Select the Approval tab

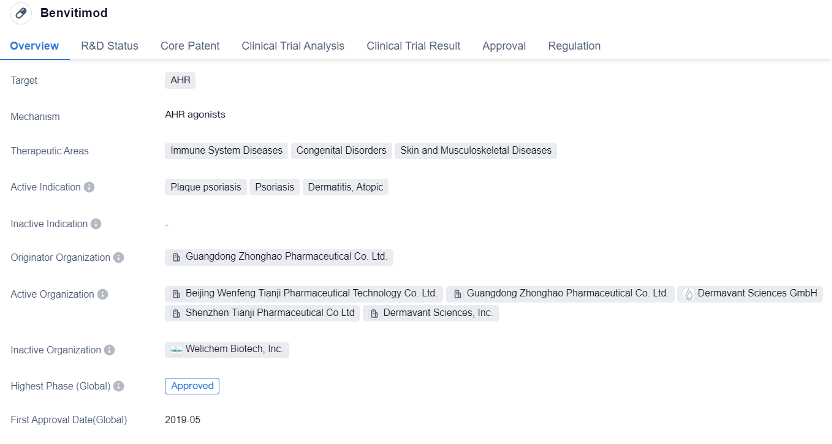click(x=504, y=46)
